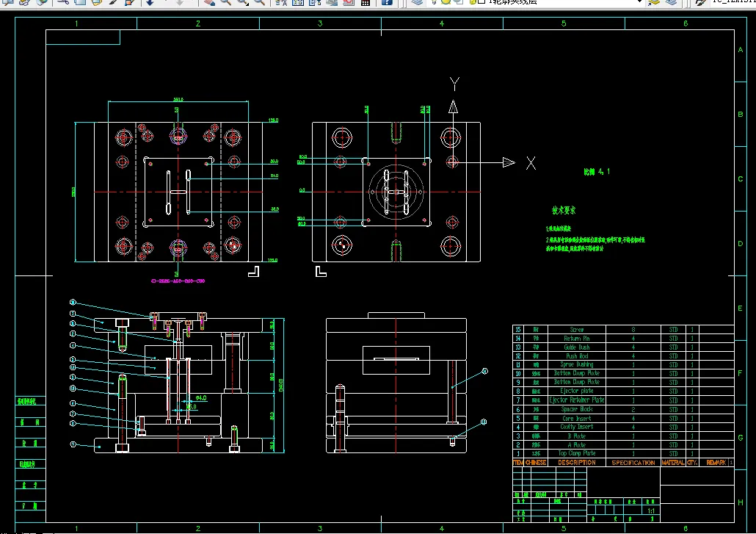Open the layer name dropdown arrow
Image resolution: width=756 pixels, height=534 pixels.
(x=639, y=2)
